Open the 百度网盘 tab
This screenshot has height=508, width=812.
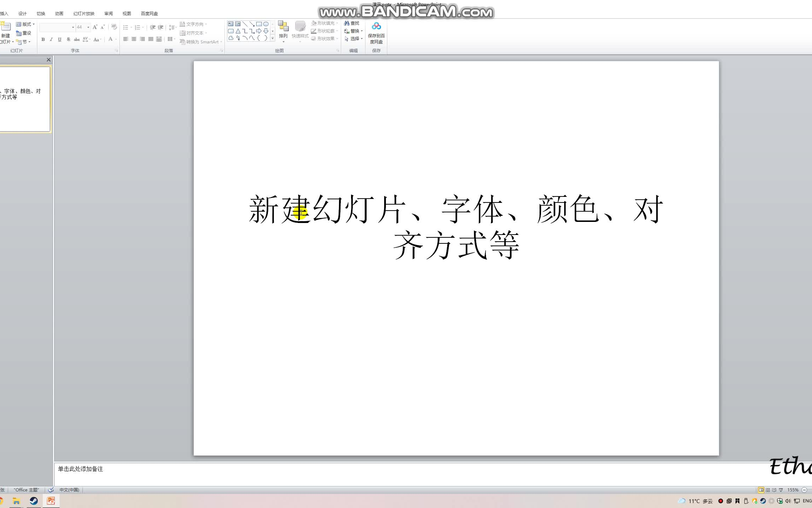(149, 14)
